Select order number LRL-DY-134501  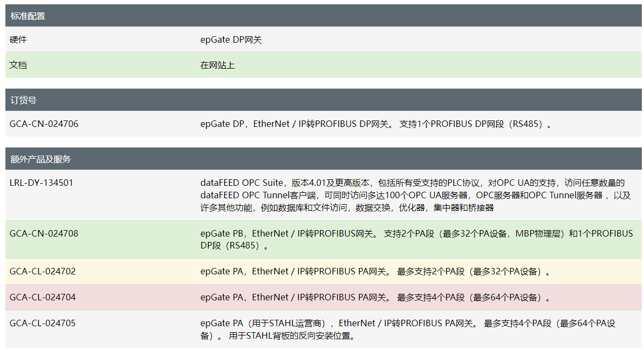point(41,183)
